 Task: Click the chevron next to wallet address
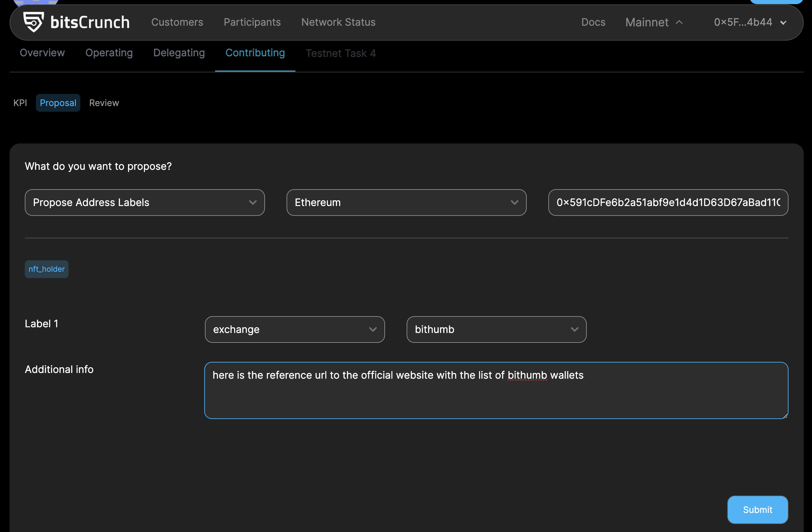[x=783, y=23]
